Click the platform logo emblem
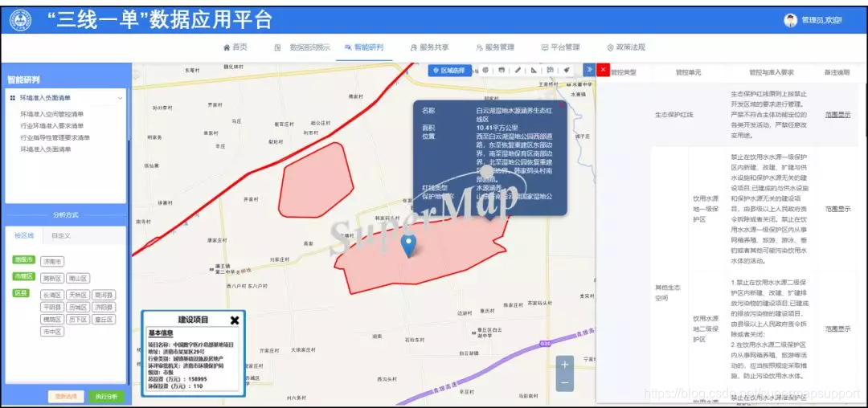The image size is (868, 408). (x=20, y=20)
